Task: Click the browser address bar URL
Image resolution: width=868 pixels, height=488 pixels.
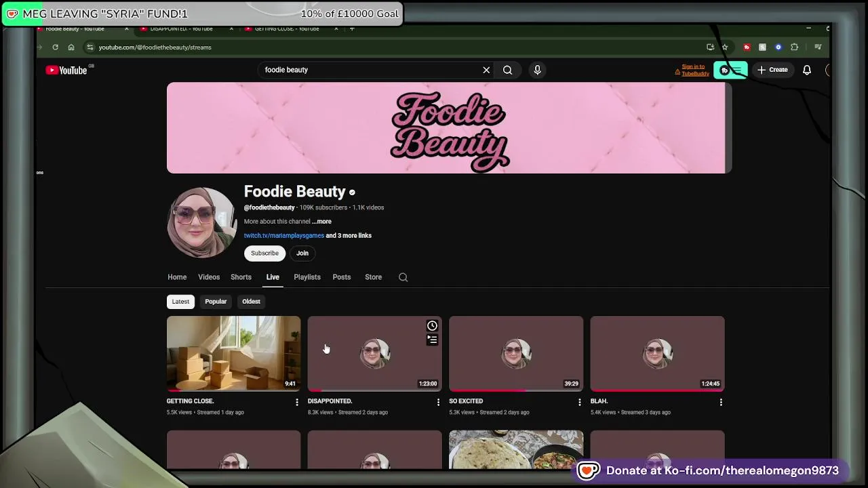Action: coord(155,47)
